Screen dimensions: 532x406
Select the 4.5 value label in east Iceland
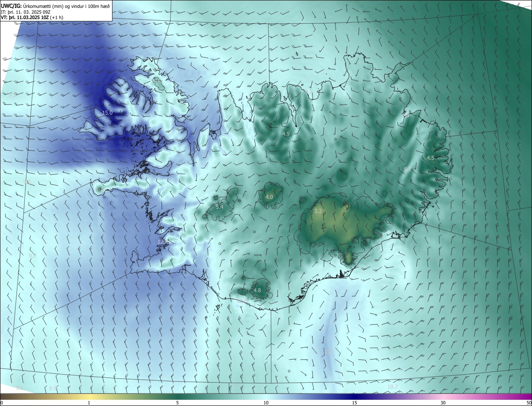(x=431, y=158)
